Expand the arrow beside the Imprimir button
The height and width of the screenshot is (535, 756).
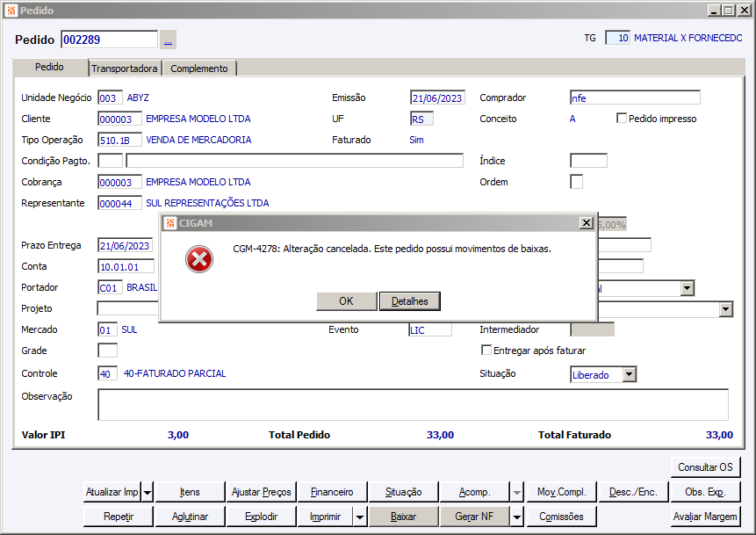[x=360, y=517]
